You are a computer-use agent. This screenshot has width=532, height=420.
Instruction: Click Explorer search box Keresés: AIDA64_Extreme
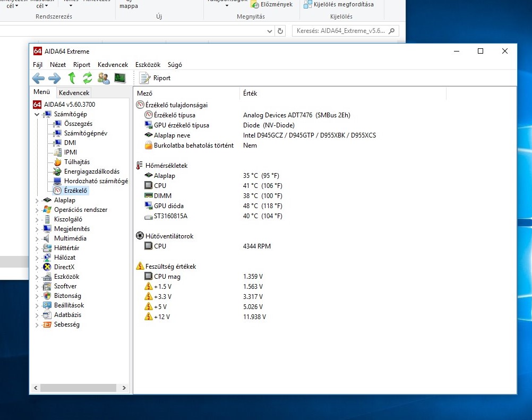[x=346, y=31]
